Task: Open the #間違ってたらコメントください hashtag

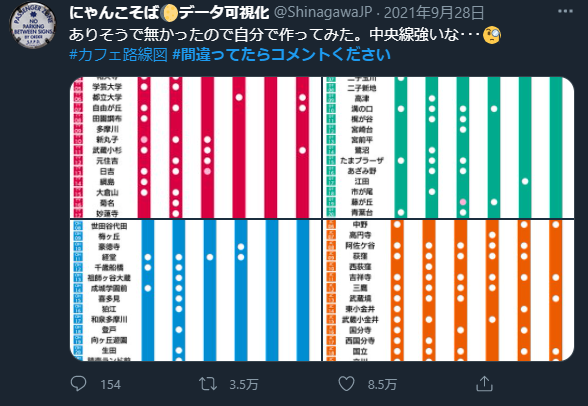Action: pos(281,55)
